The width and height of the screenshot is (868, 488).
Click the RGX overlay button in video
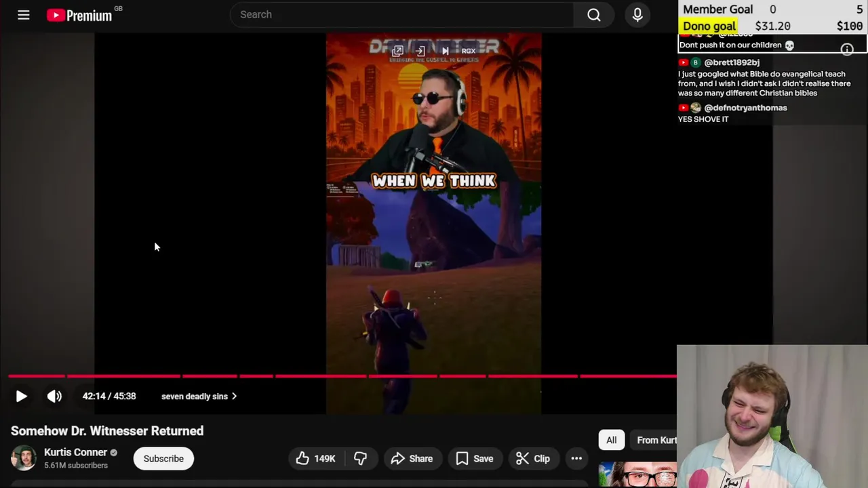click(x=469, y=51)
